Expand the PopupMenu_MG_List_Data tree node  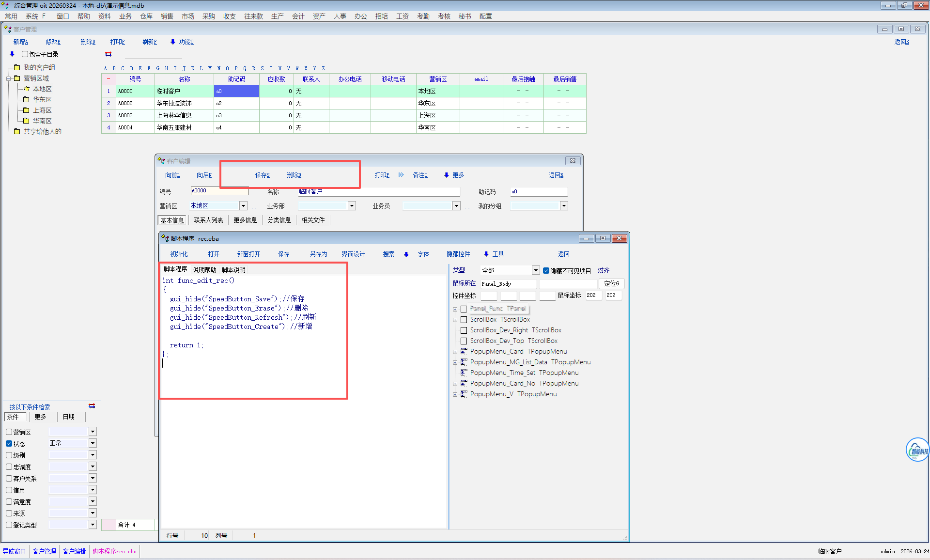point(455,362)
